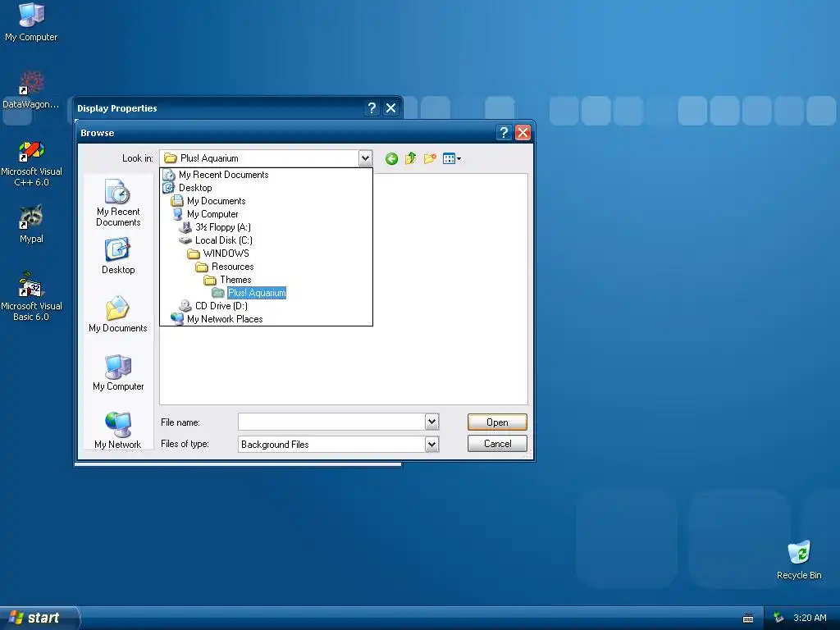The image size is (840, 630).
Task: Go up one folder level
Action: click(411, 158)
